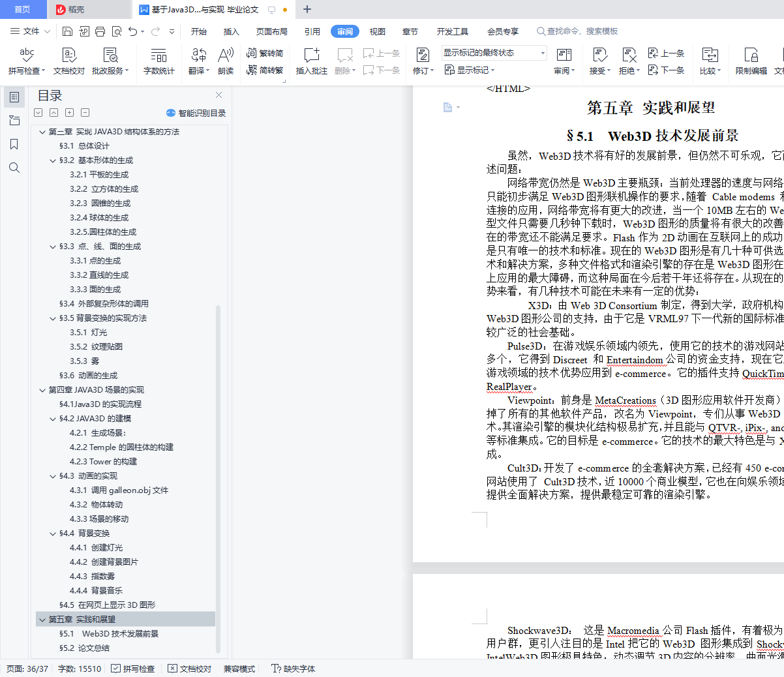Click the add outline level plus icon
The height and width of the screenshot is (677, 784).
click(70, 112)
